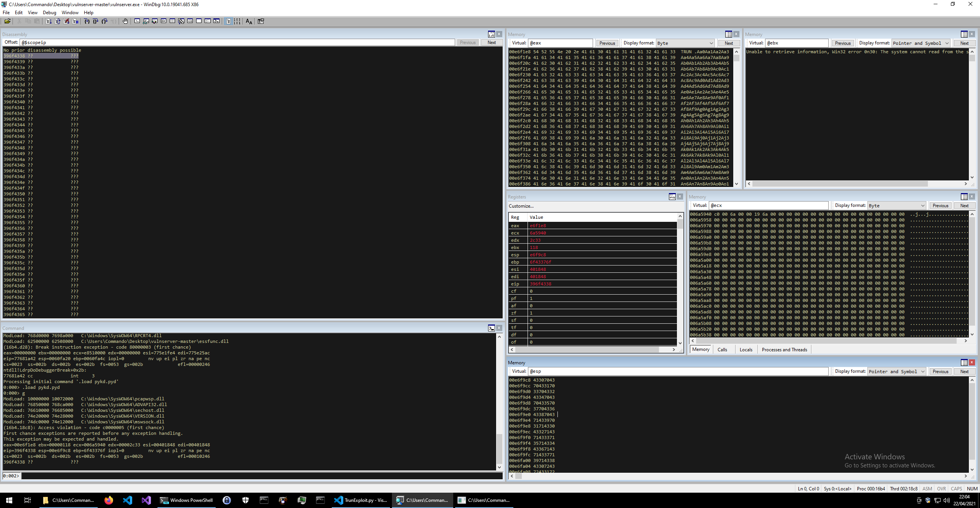The width and height of the screenshot is (980, 508).
Task: Click the Go (run) toolbar icon
Action: click(49, 21)
